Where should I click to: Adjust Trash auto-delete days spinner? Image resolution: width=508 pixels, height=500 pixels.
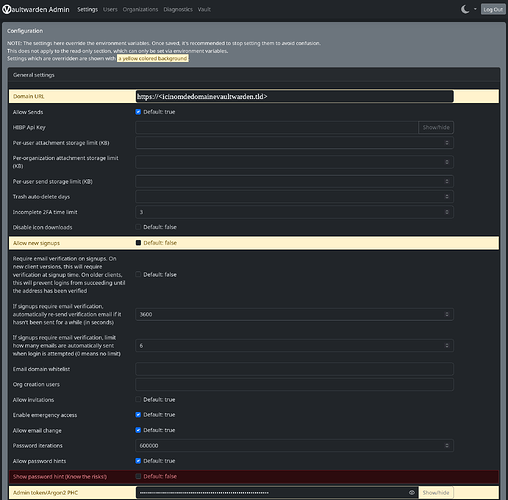(x=447, y=197)
